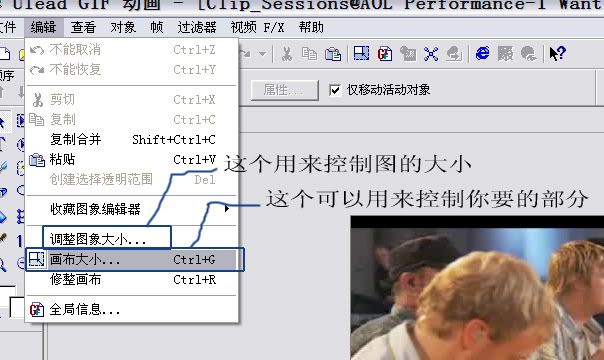Screen dimensions: 604x360
Task: Click the fit-to-window arrows toolbar icon
Action: point(431,54)
